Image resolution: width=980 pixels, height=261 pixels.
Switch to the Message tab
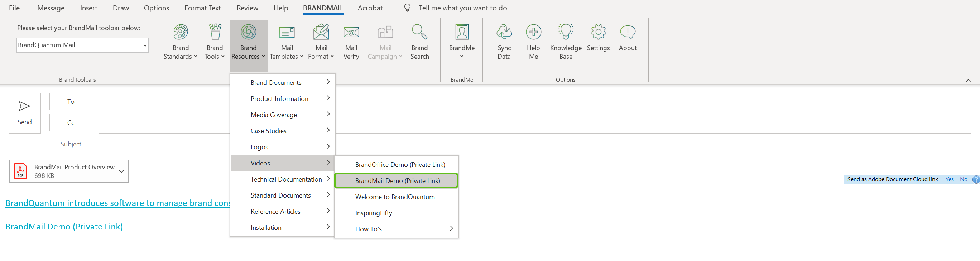pyautogui.click(x=51, y=8)
